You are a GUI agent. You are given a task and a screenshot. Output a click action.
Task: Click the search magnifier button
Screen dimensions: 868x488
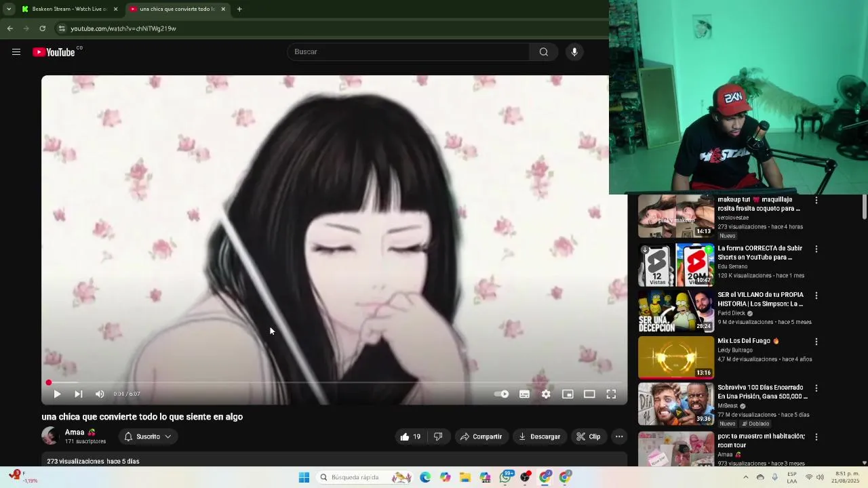tap(543, 52)
